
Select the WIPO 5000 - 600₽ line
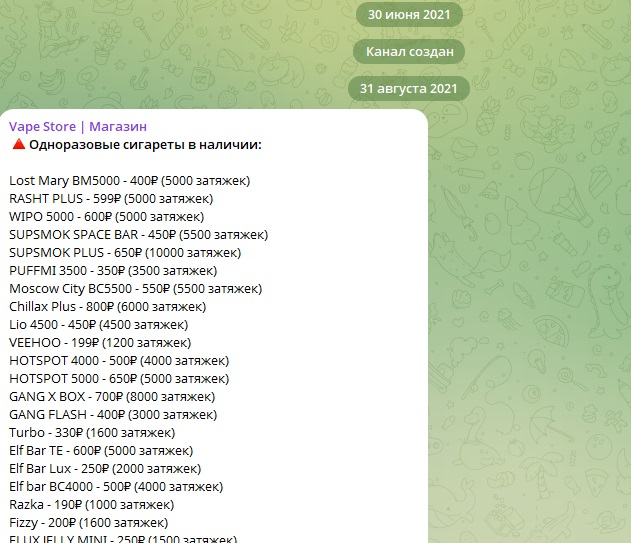tap(107, 217)
